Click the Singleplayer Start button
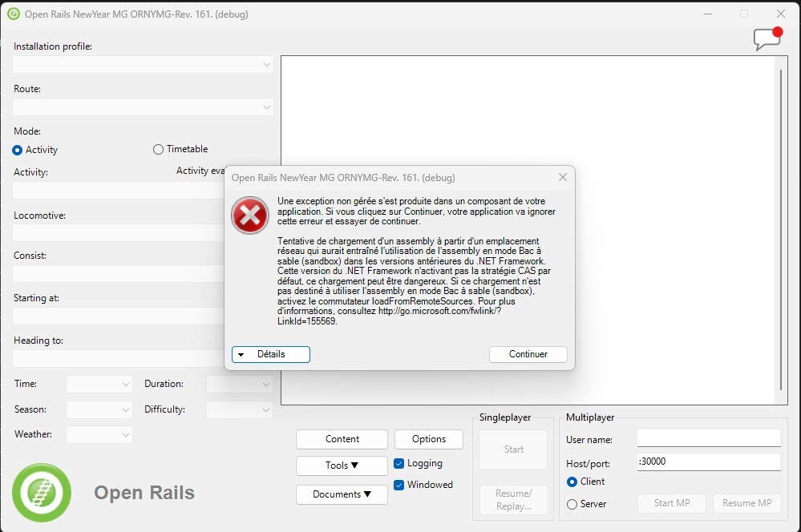The width and height of the screenshot is (801, 532). tap(513, 449)
